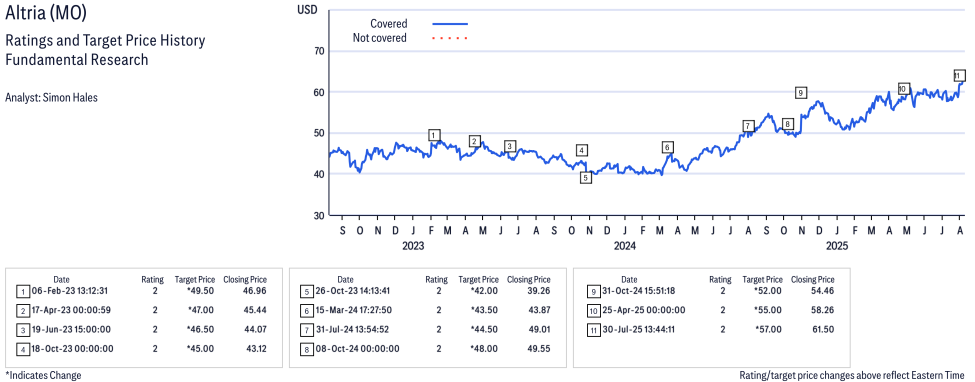Click marker 6 on the price chart line
This screenshot has height=382, width=975.
(667, 147)
